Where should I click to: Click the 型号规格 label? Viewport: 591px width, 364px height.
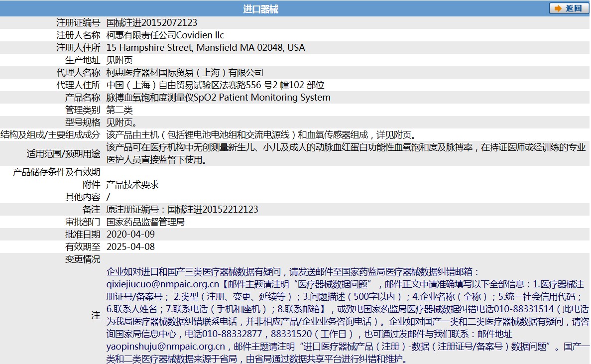[83, 122]
